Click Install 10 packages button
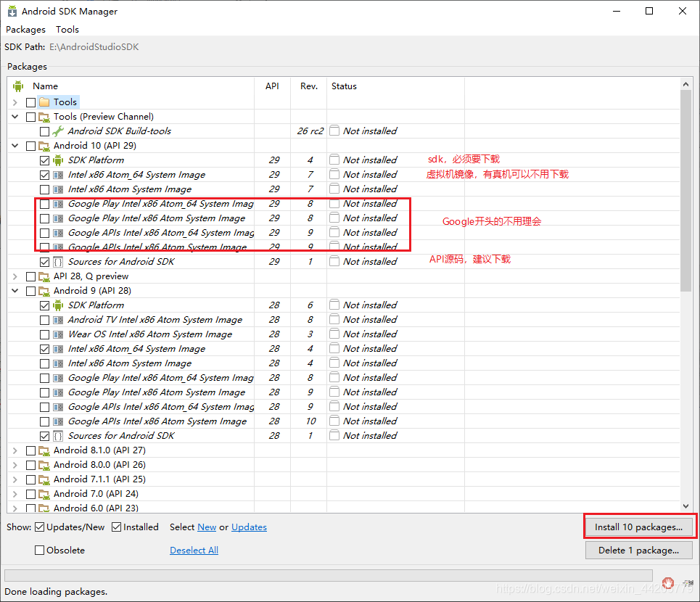The height and width of the screenshot is (602, 700). (638, 527)
